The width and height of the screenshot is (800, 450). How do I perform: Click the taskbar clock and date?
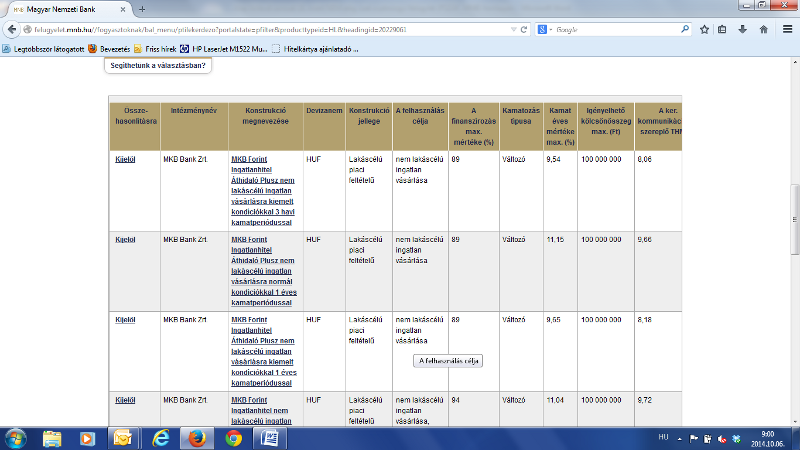[767, 439]
